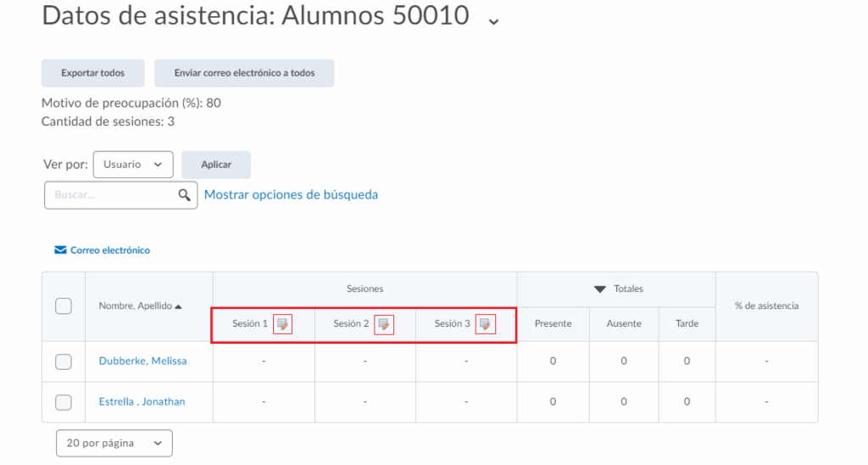
Task: Sort by Nombre, Apellido arrow
Action: (x=178, y=306)
